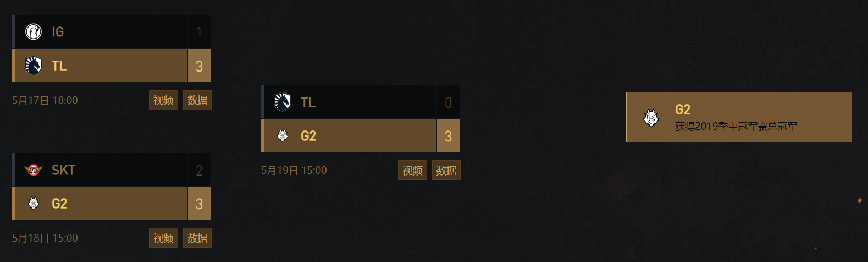Click G2 logo in the final match
This screenshot has width=868, height=262.
point(283,135)
